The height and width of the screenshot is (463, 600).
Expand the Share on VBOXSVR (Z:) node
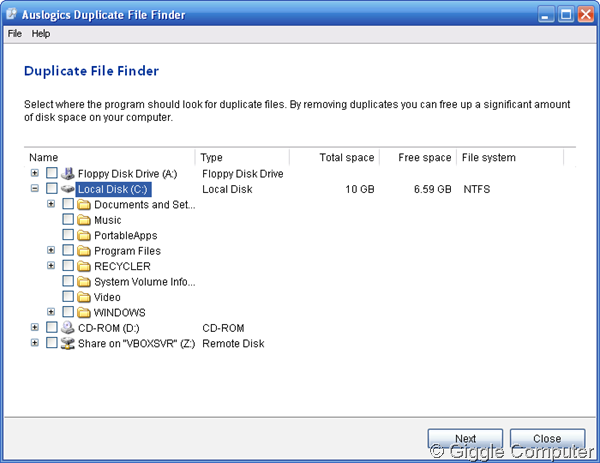(x=35, y=342)
